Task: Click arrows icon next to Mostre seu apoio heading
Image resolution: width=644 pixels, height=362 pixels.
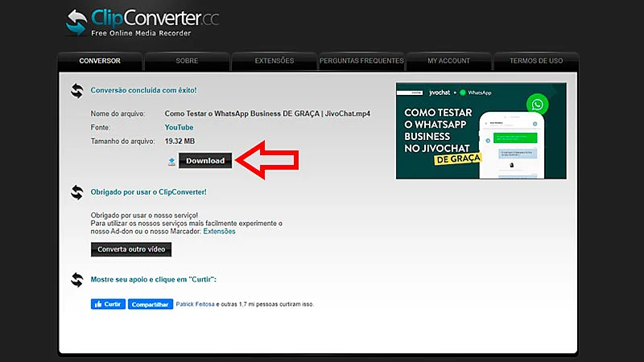Action: click(76, 280)
